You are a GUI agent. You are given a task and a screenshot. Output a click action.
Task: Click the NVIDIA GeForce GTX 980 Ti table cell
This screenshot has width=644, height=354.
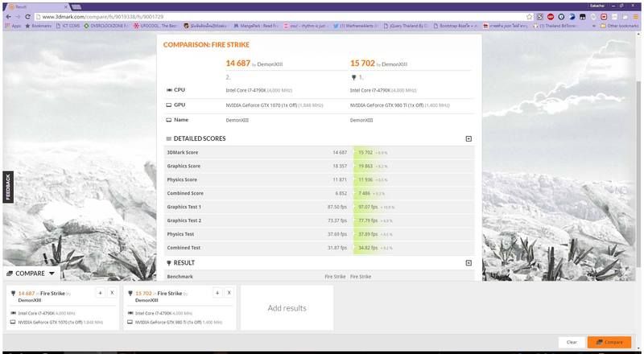coord(399,105)
